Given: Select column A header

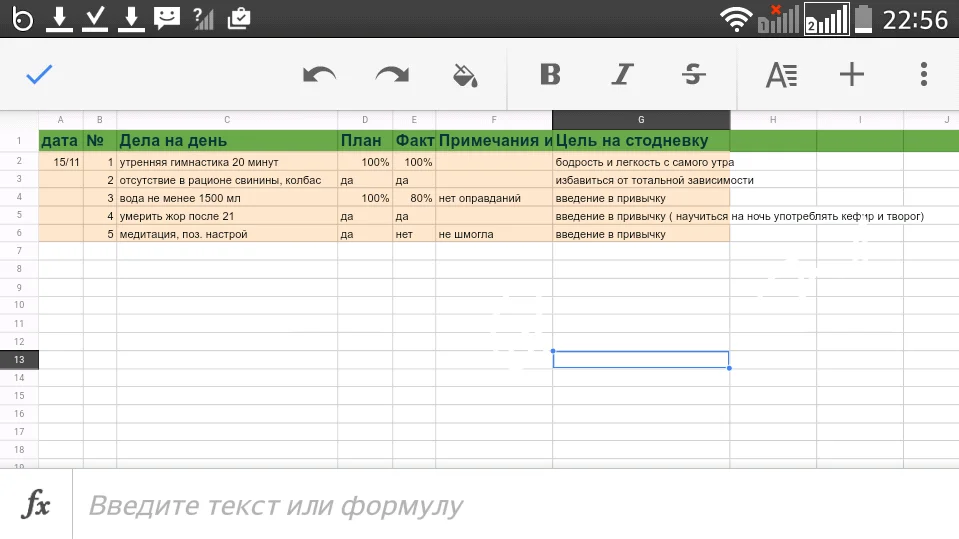Looking at the screenshot, I should 61,120.
